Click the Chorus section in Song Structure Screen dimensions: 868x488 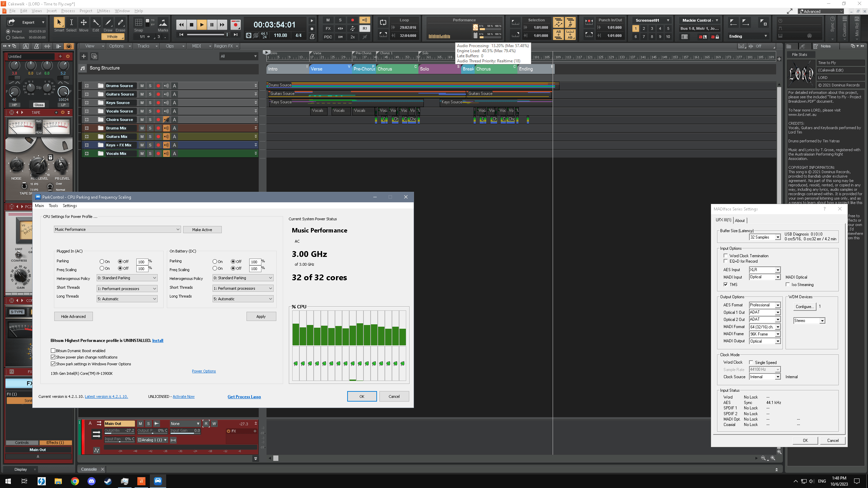click(395, 69)
